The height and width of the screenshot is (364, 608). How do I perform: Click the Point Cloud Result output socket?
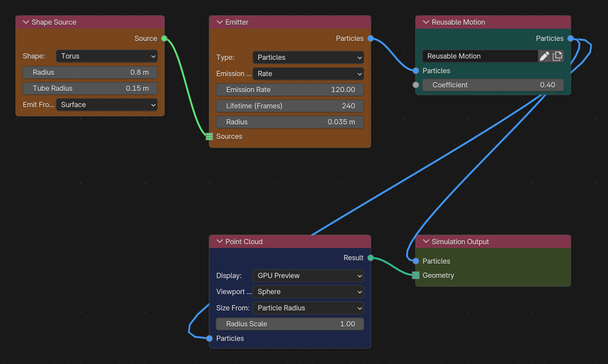(371, 258)
